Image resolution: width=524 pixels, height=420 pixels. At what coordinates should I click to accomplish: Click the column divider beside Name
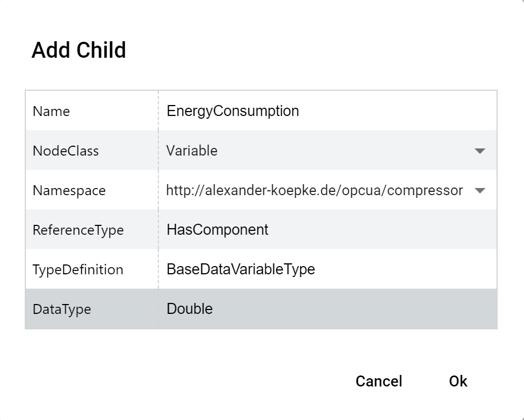coord(158,111)
